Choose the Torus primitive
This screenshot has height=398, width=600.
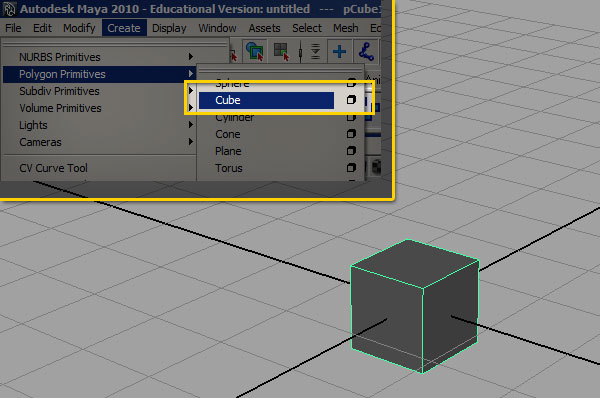229,168
